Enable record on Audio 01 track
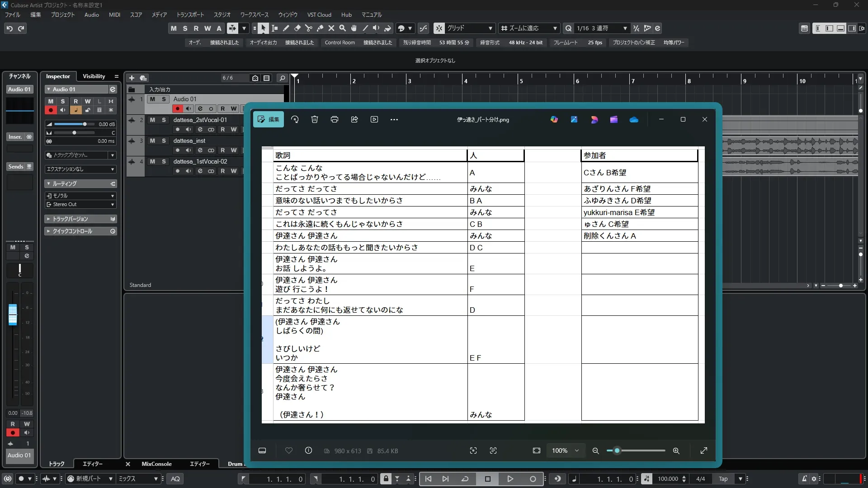The width and height of the screenshot is (868, 488). point(177,109)
